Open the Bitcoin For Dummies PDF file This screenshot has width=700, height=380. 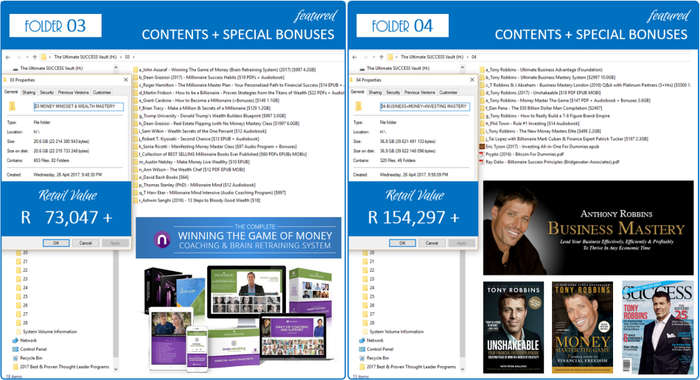point(521,154)
